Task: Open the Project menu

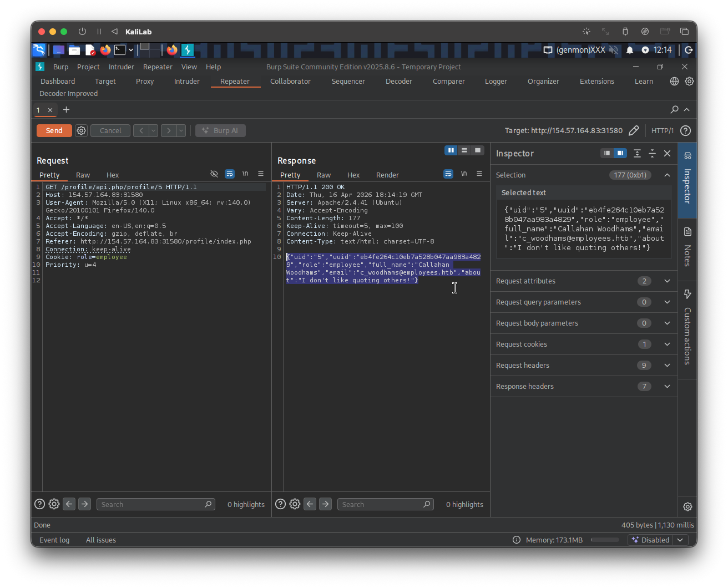Action: tap(88, 67)
